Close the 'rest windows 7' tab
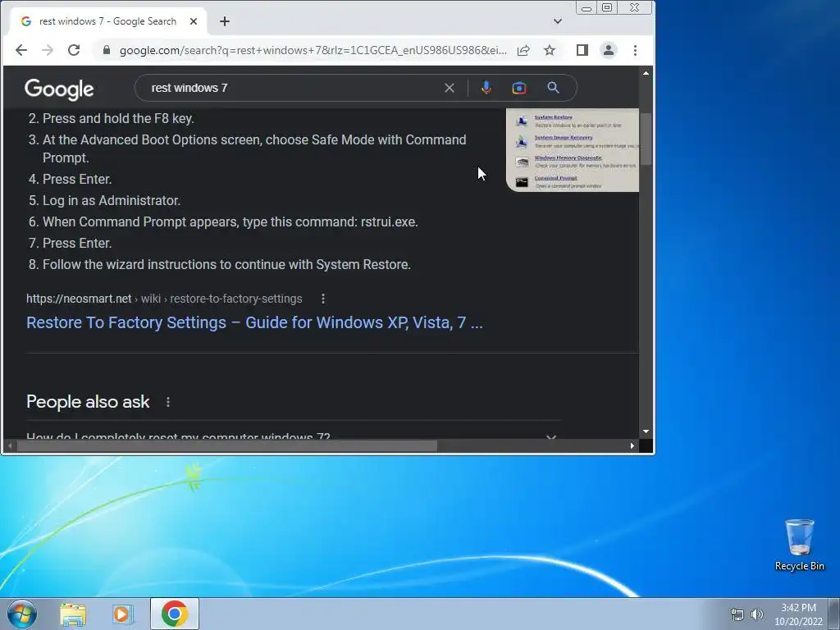This screenshot has height=630, width=840. pos(194,21)
